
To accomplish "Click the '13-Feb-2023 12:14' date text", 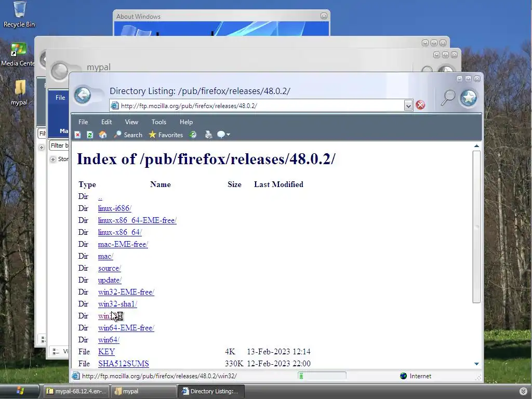I will [278, 352].
